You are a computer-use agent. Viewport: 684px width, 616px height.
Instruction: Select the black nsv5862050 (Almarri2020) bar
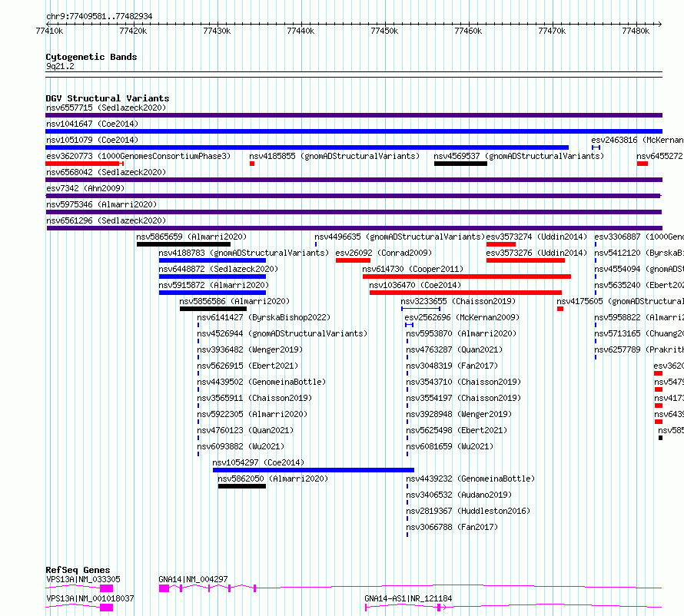click(241, 486)
